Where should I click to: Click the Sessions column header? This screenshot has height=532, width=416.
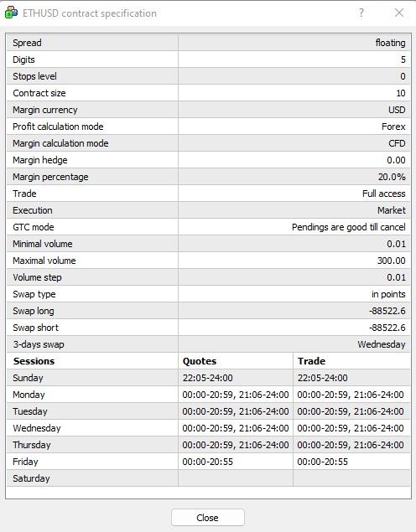point(34,361)
